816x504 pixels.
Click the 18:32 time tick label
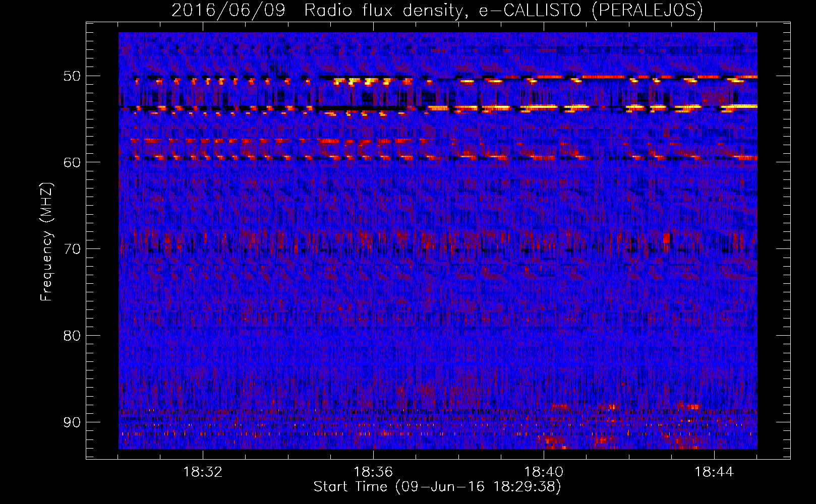[203, 472]
